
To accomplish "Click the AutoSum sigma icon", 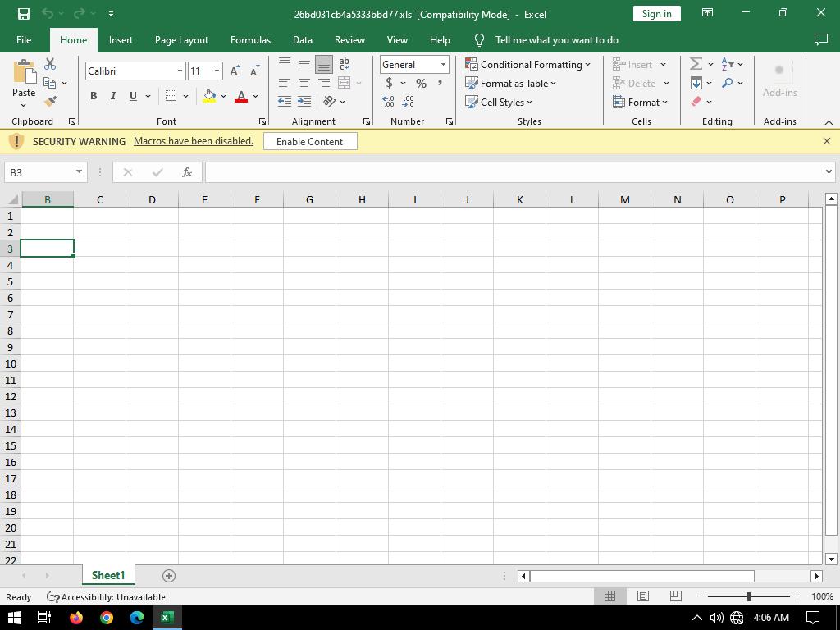I will tap(696, 64).
